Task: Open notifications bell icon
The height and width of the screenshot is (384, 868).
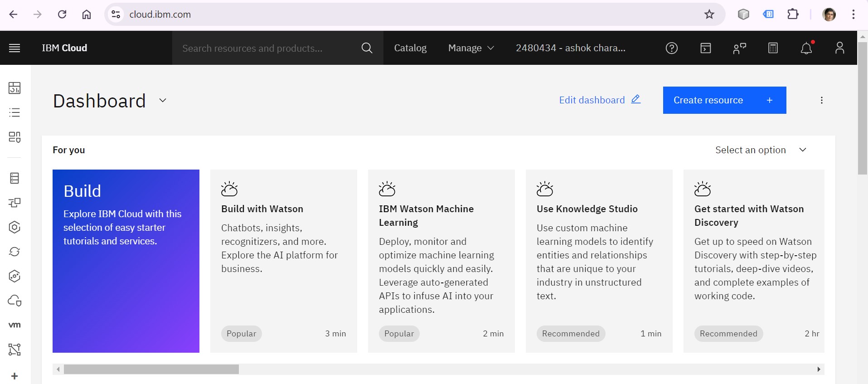Action: (806, 48)
